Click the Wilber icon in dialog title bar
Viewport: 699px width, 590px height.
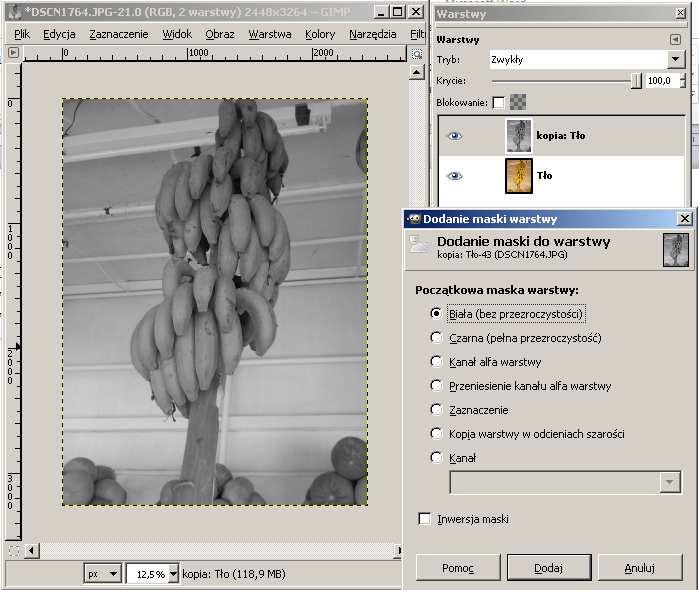coord(414,219)
